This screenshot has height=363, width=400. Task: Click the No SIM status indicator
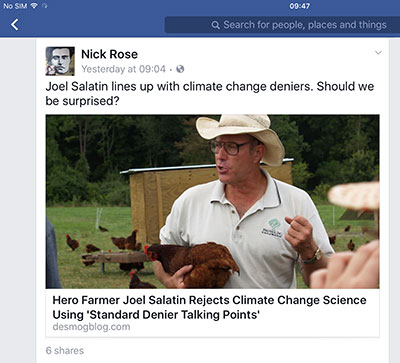coord(15,6)
